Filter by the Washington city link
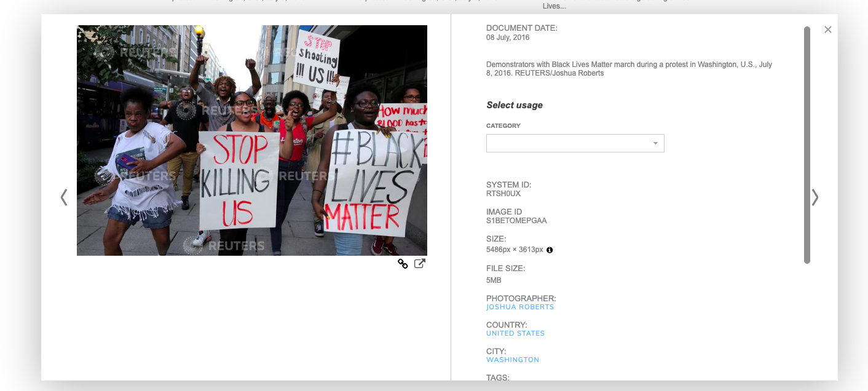Screen dimensions: 868x391 [513, 360]
